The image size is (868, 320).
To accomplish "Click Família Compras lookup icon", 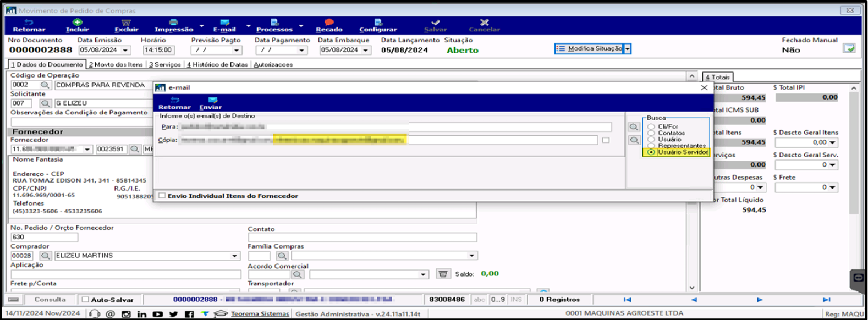I will tap(282, 256).
